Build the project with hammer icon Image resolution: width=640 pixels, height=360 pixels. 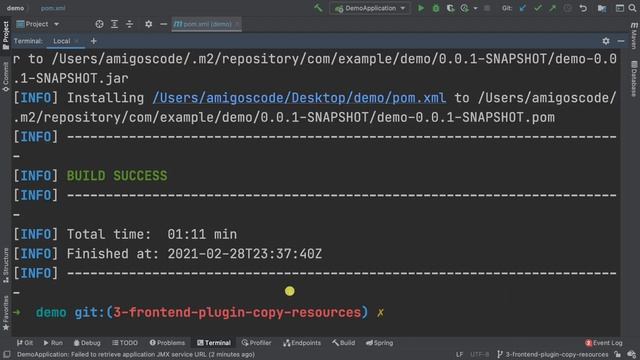point(318,8)
